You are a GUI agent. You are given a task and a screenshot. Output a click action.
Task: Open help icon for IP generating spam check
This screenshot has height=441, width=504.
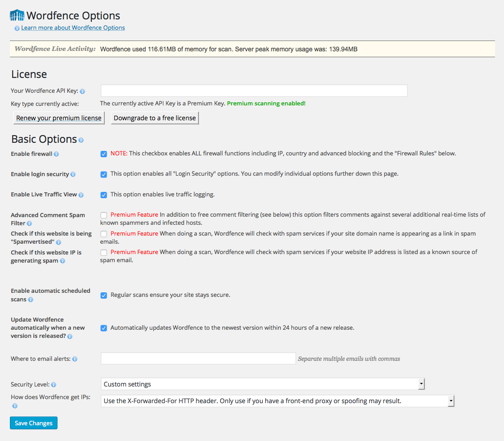click(63, 261)
